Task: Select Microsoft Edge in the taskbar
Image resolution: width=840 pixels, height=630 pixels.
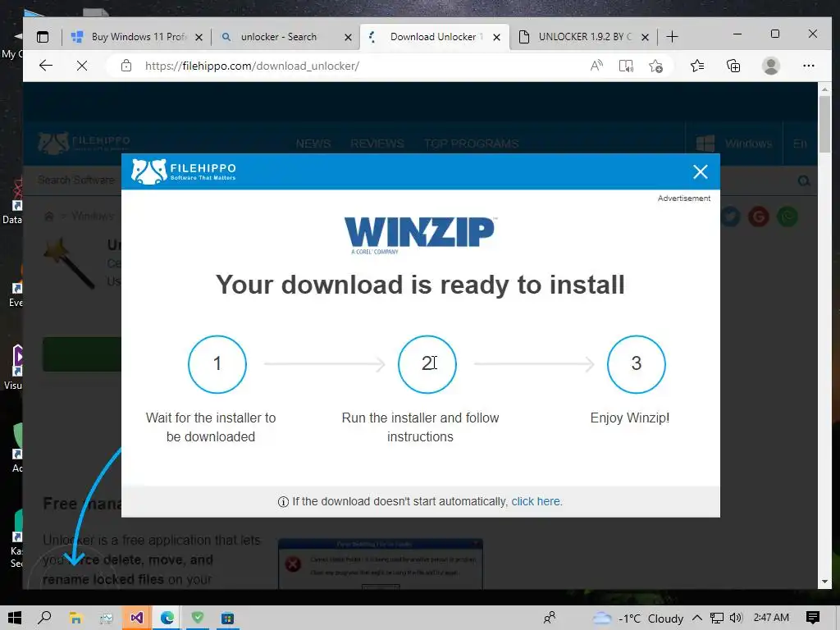Action: [167, 619]
